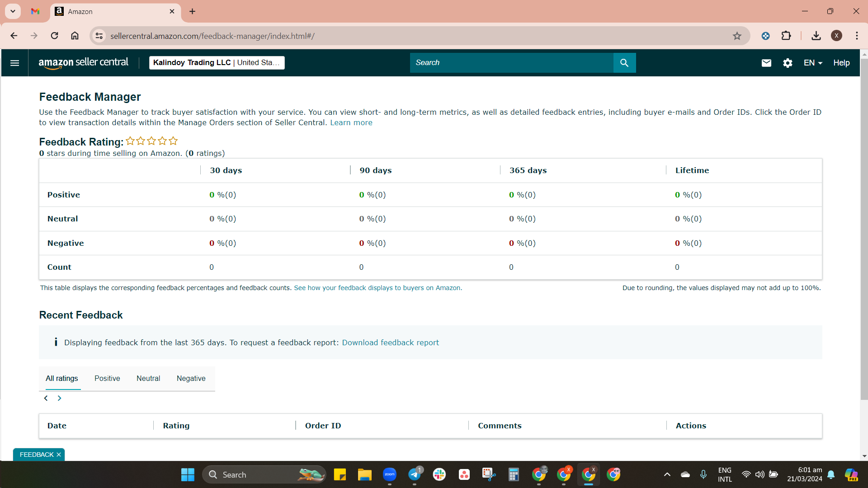Open the blue extension icon
Image resolution: width=868 pixels, height=488 pixels.
point(765,36)
